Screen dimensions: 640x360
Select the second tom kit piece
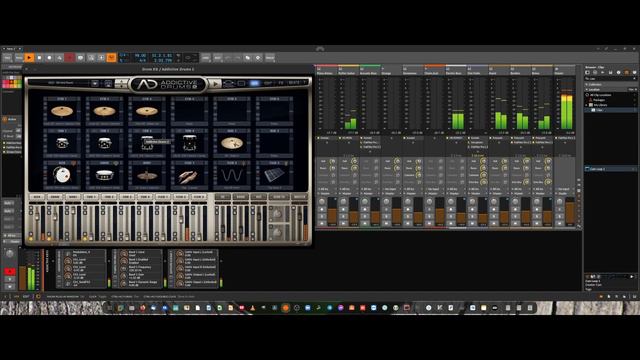104,143
